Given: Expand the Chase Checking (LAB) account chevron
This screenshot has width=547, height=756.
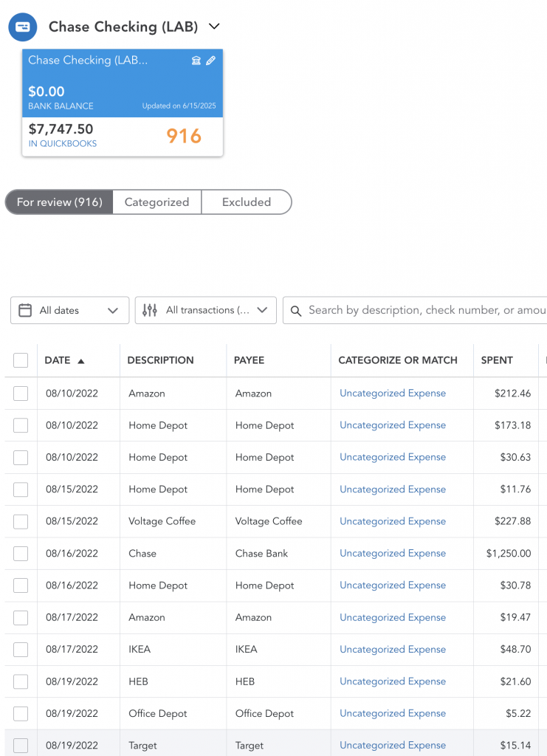Looking at the screenshot, I should point(214,27).
